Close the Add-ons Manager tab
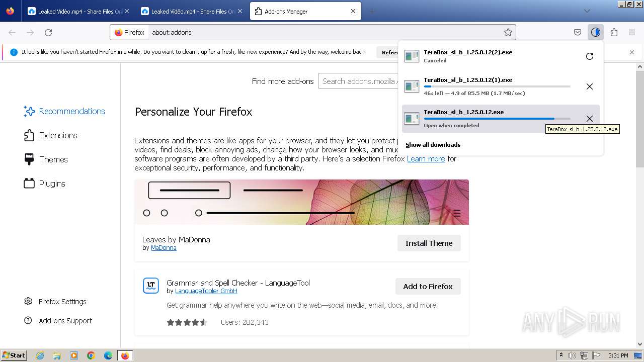Screen dimensions: 644x362 (x=353, y=11)
